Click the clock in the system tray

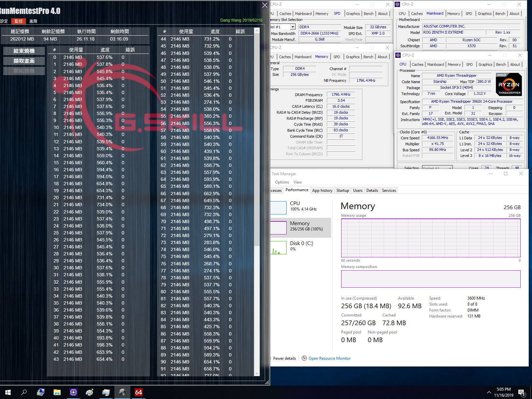pyautogui.click(x=504, y=392)
